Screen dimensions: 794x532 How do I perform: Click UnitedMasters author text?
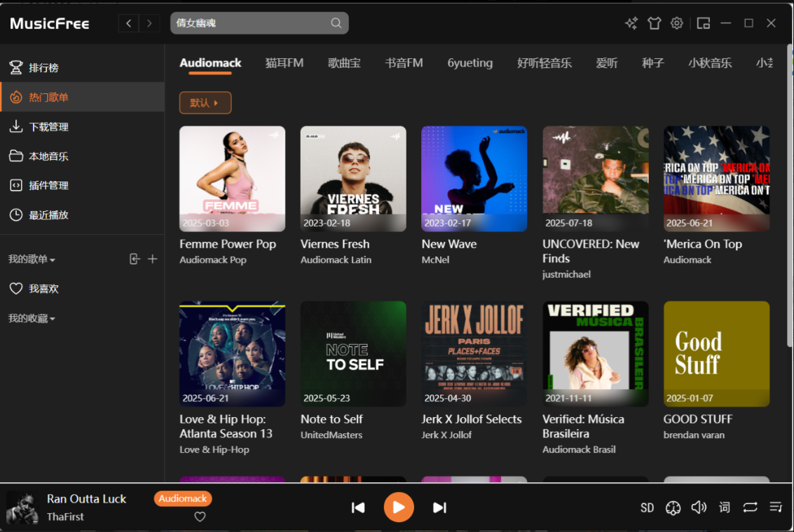[331, 435]
